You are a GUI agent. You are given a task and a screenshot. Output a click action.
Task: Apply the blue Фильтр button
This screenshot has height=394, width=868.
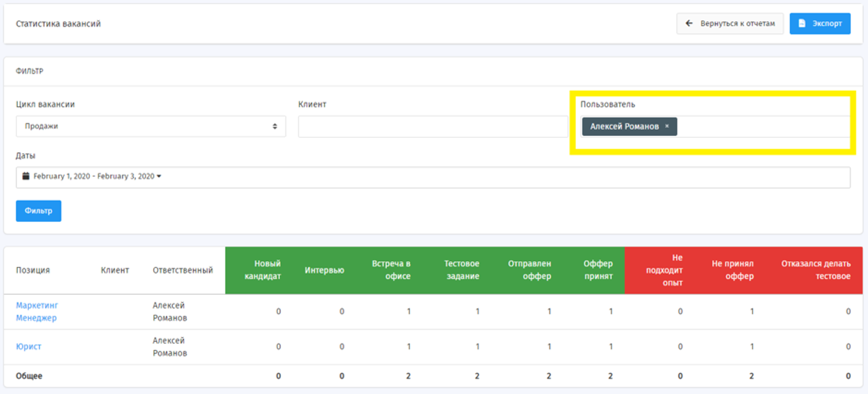[x=38, y=211]
